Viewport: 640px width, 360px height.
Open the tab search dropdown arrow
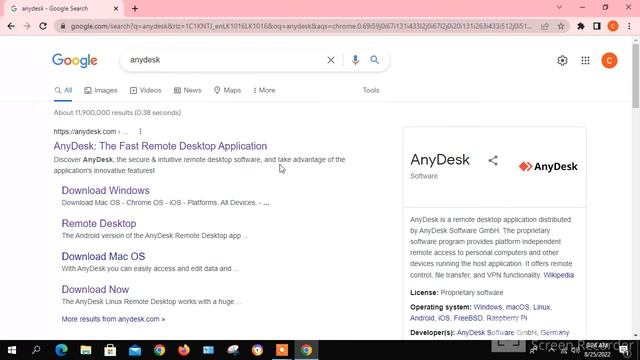point(559,7)
